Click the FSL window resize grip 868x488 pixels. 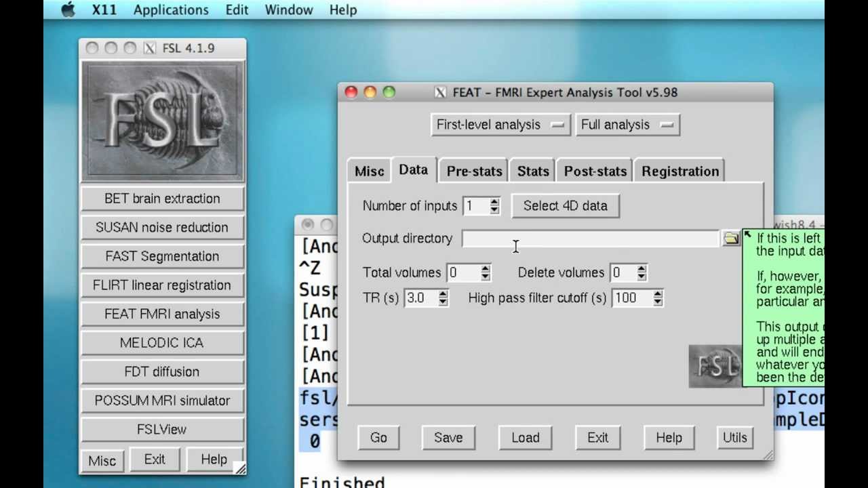(240, 468)
